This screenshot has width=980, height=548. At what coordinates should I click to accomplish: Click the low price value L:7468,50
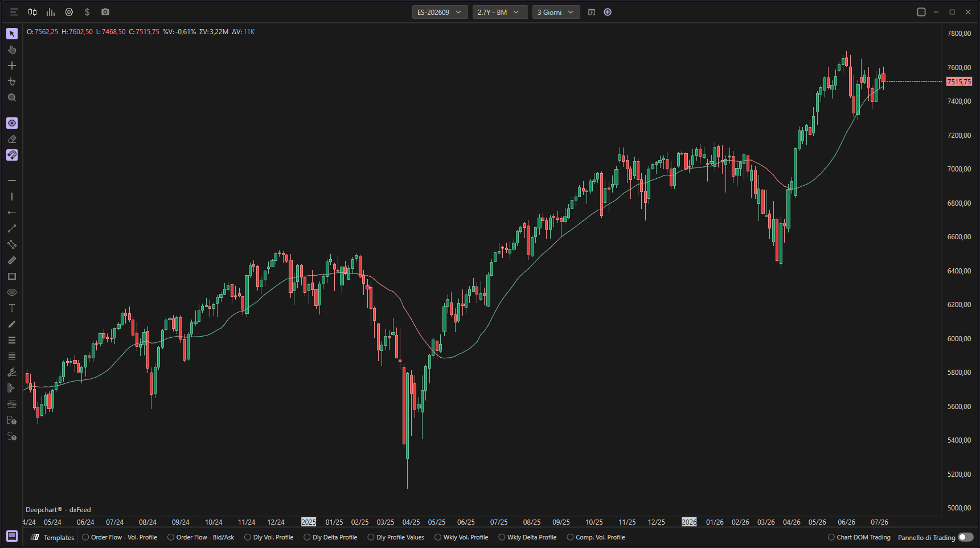click(110, 32)
